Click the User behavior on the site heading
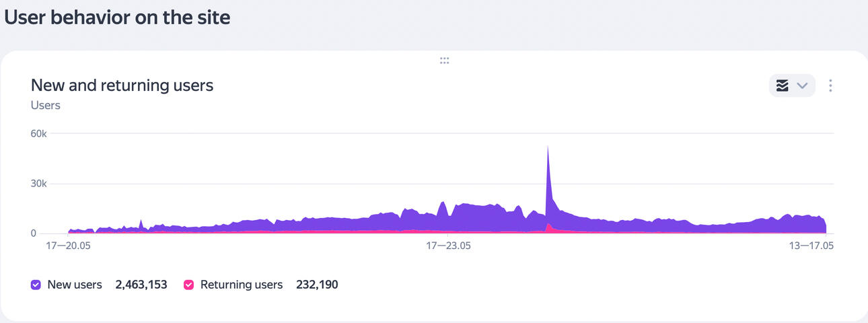This screenshot has height=323, width=868. [x=118, y=17]
